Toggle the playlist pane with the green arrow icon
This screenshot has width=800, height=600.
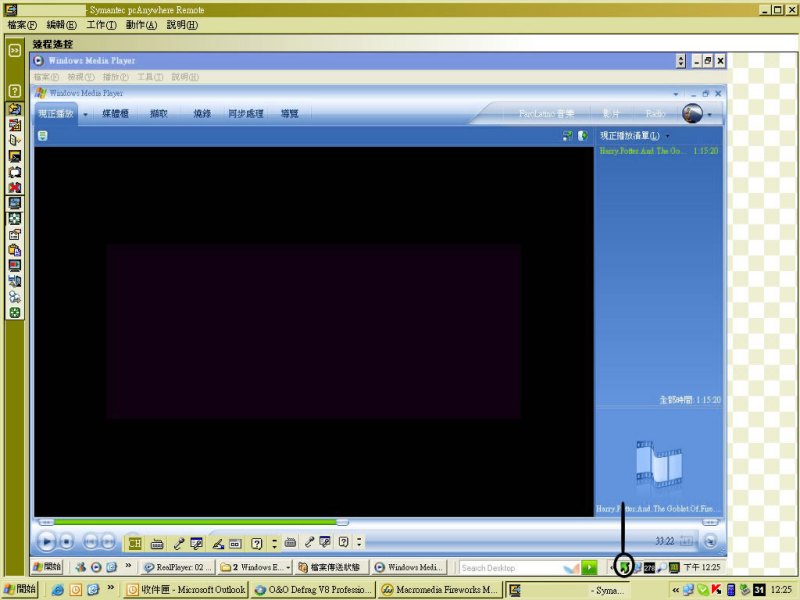coord(583,136)
